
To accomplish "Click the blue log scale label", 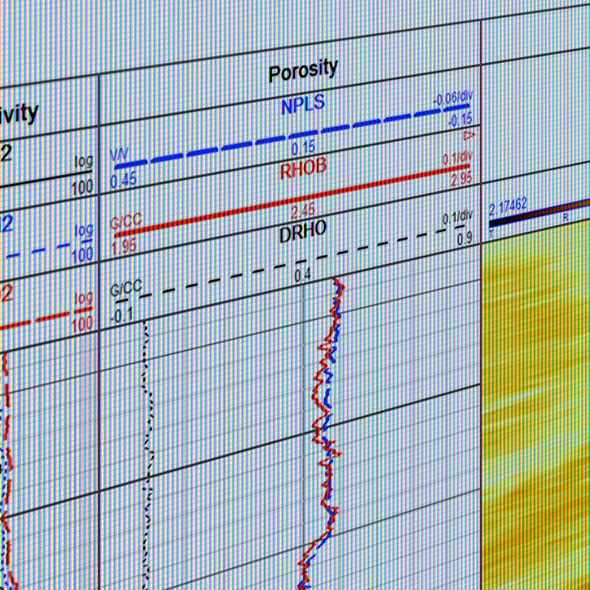I will 84,230.
